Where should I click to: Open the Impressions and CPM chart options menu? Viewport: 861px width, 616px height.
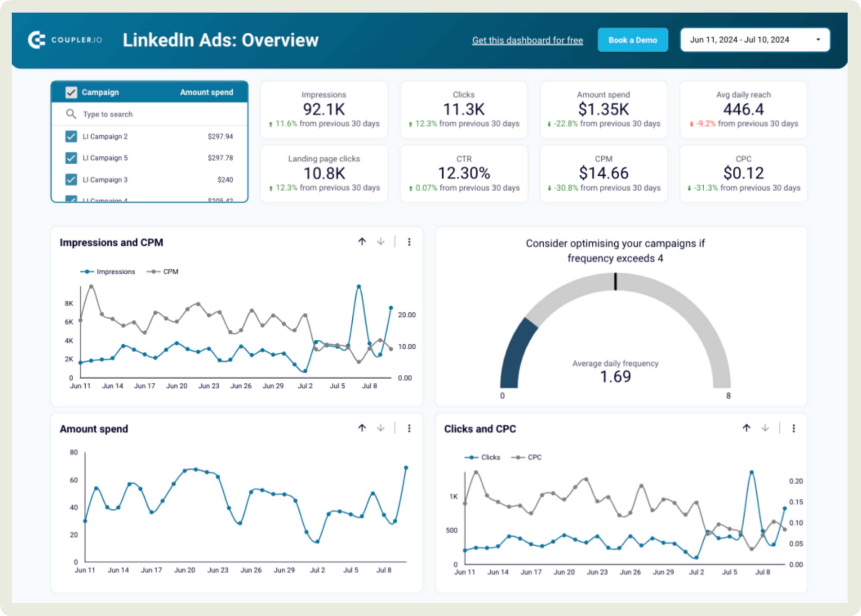[x=408, y=242]
